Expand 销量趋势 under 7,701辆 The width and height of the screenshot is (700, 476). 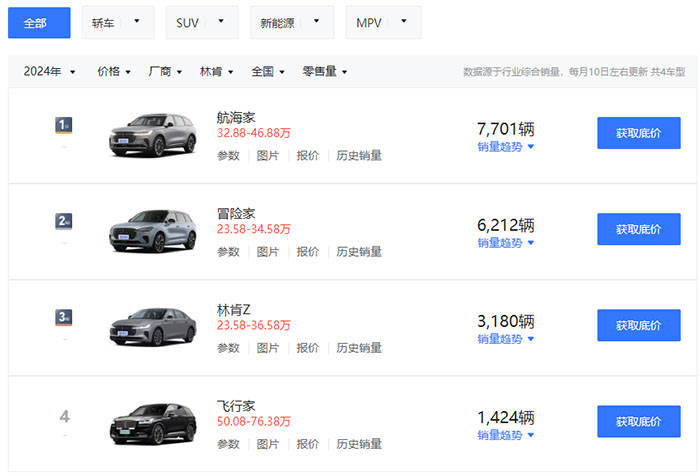506,146
